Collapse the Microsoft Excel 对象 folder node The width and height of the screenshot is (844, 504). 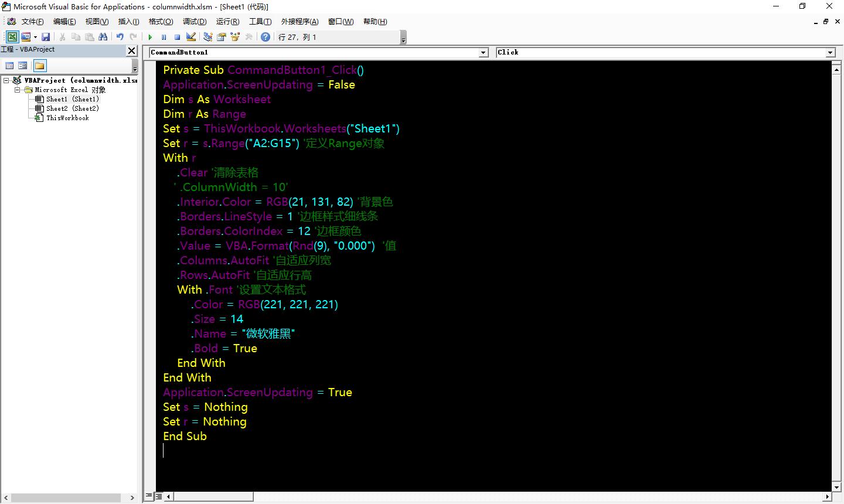click(18, 90)
